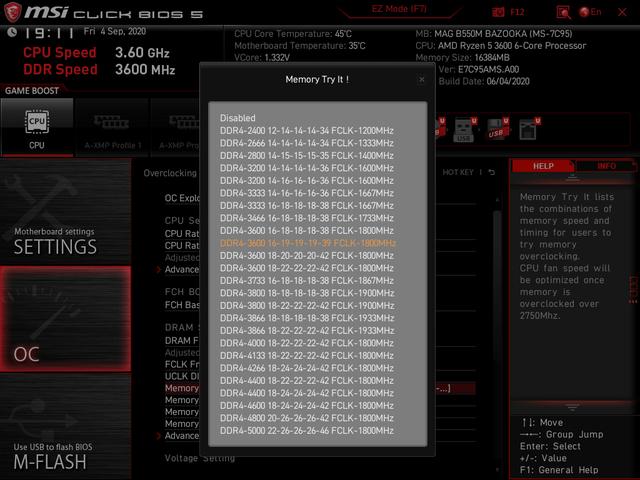Change language via the En globe icon
The height and width of the screenshot is (480, 640).
click(x=590, y=12)
